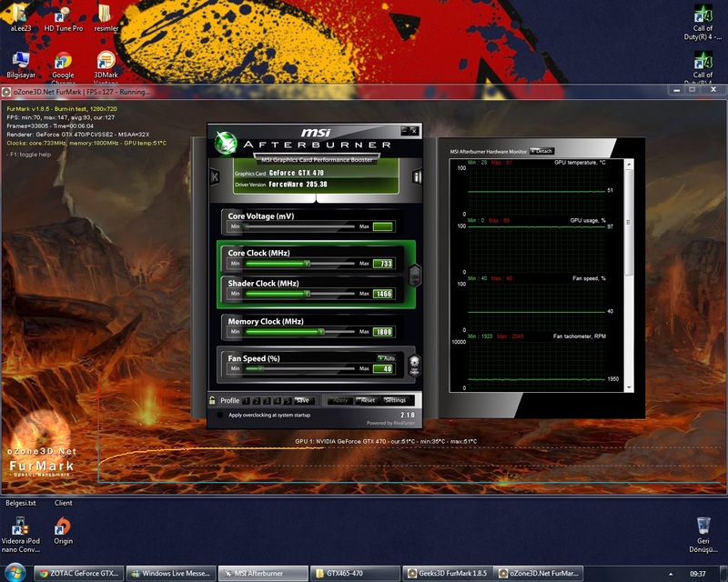Switch to Windows Live Messenger taskbar item

pyautogui.click(x=171, y=573)
